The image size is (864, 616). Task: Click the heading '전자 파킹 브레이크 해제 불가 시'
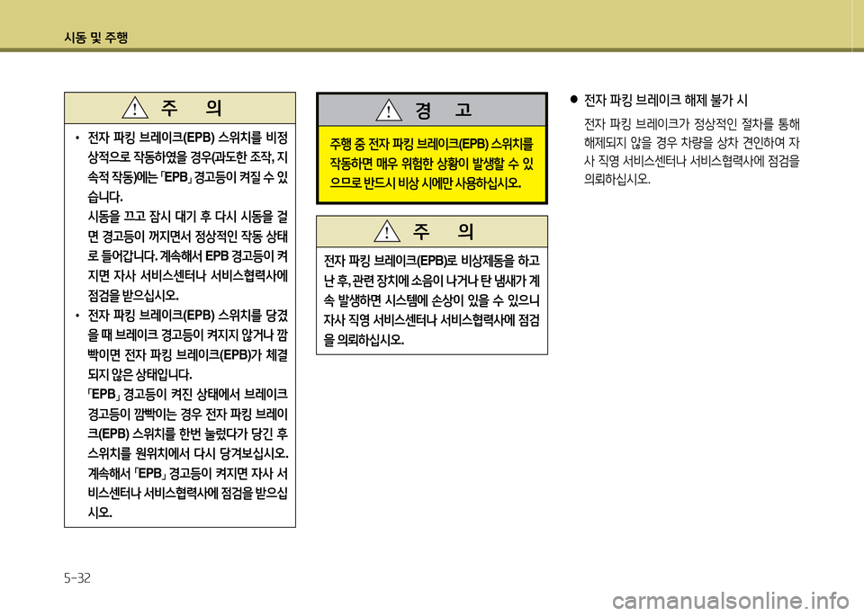click(x=666, y=100)
